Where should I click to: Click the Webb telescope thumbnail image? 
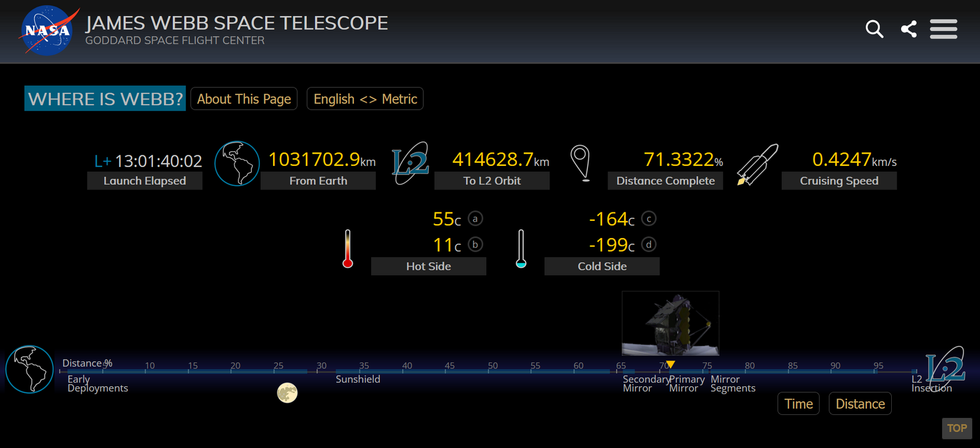click(x=670, y=323)
